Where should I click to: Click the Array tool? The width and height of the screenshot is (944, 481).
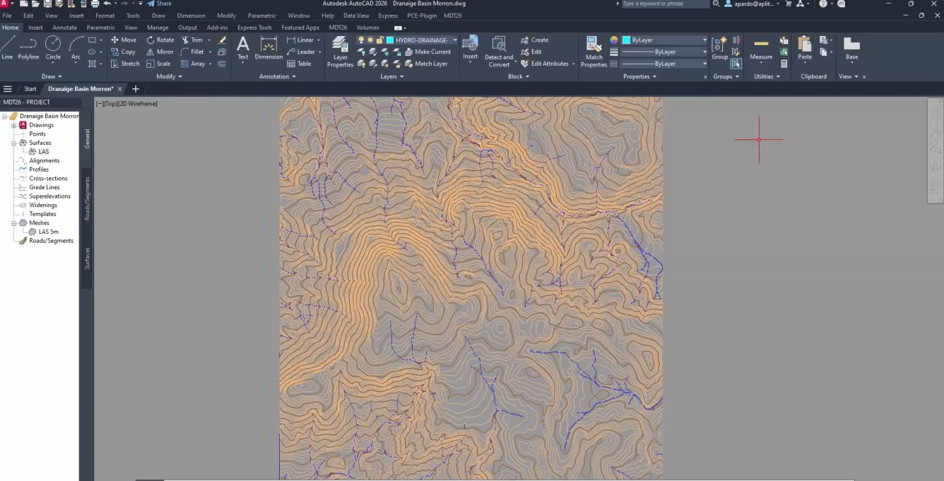[x=193, y=63]
